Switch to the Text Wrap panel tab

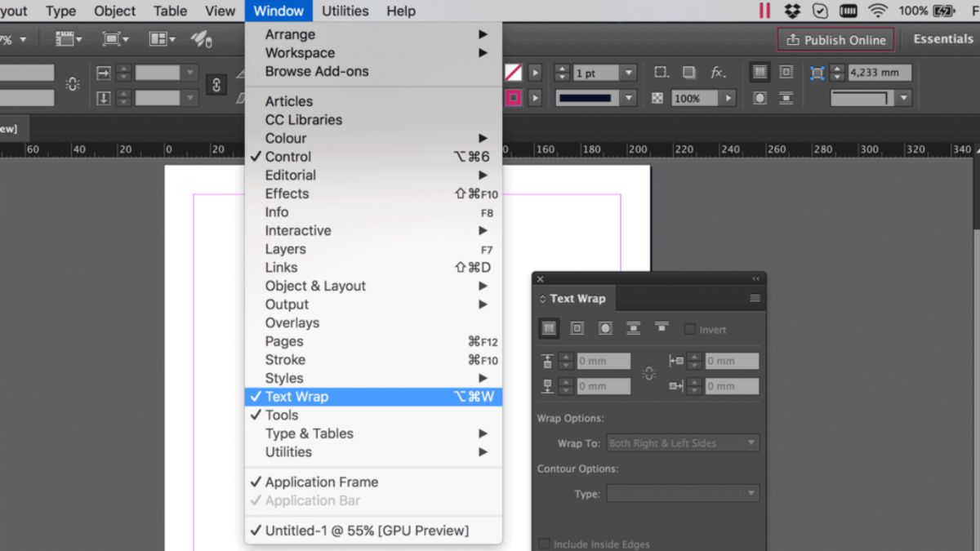[574, 299]
